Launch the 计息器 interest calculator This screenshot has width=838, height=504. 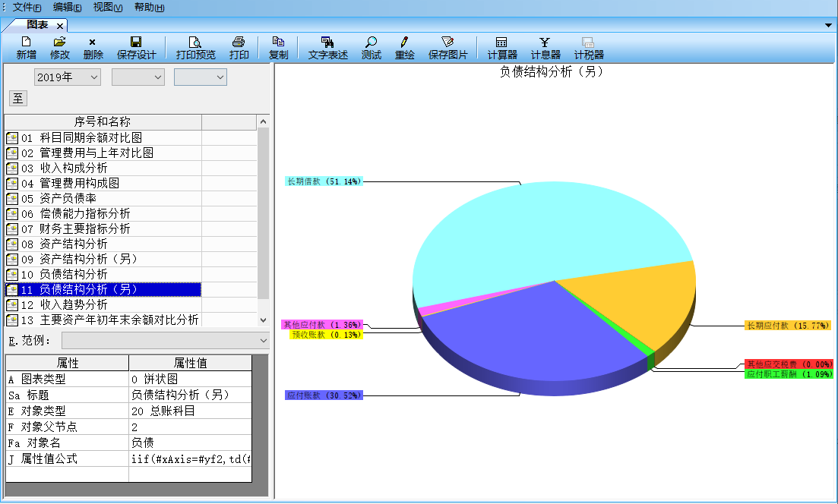pyautogui.click(x=545, y=42)
